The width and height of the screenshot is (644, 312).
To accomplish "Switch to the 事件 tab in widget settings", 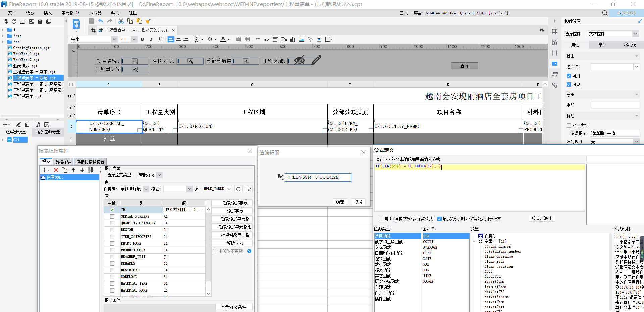I will point(602,45).
